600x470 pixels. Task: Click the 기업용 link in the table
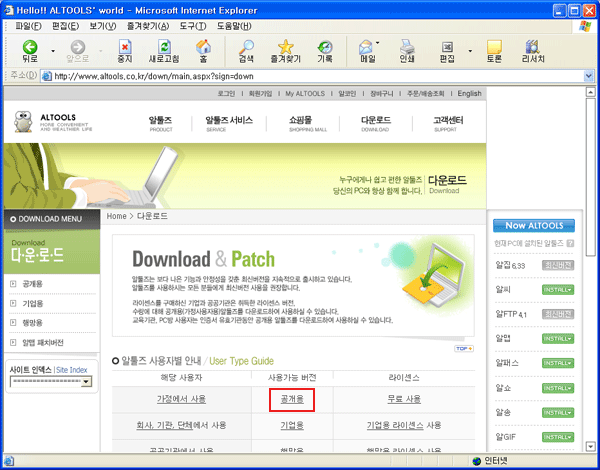point(292,425)
